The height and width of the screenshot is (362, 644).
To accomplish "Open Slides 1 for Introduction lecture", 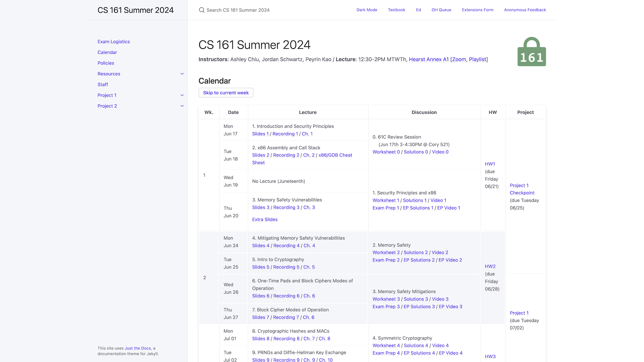I will pos(260,134).
